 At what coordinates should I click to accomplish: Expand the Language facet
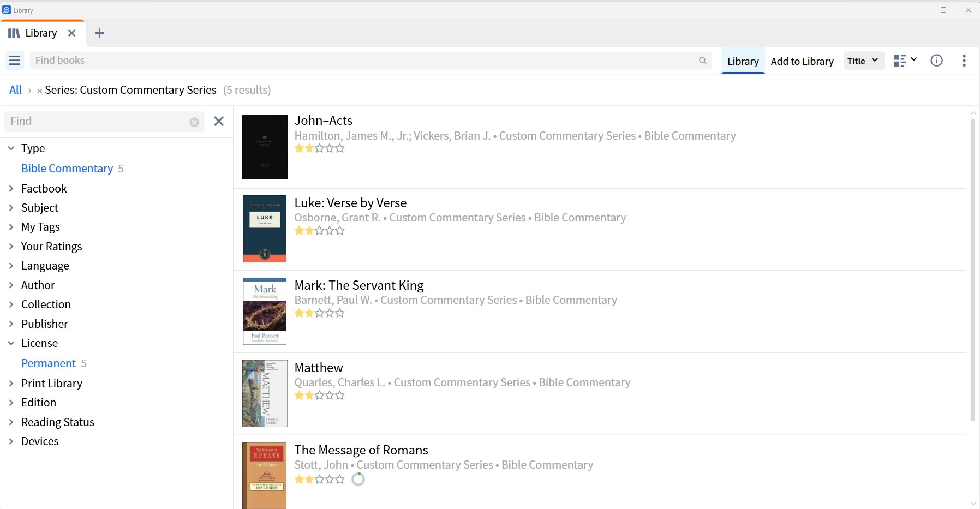click(11, 266)
